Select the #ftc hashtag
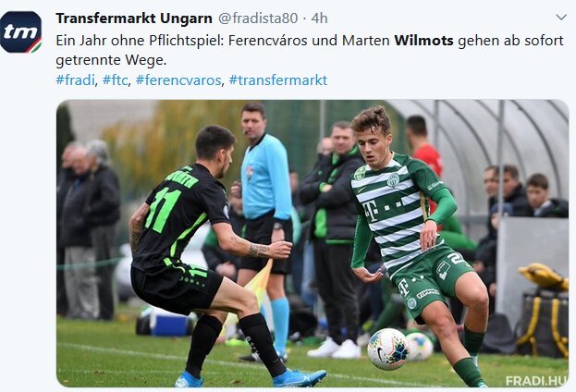The image size is (576, 392). click(115, 80)
